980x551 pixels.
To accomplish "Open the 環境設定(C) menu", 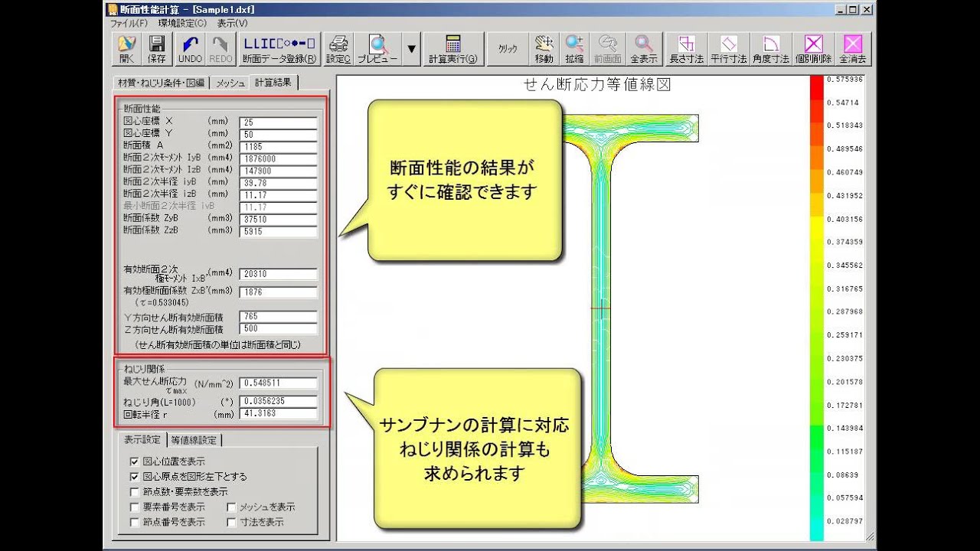I will click(182, 23).
